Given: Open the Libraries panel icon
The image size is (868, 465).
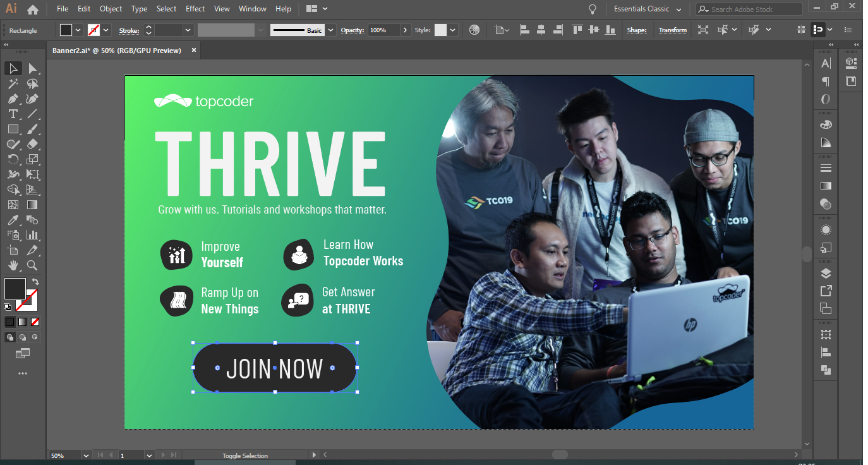Looking at the screenshot, I should [x=851, y=81].
